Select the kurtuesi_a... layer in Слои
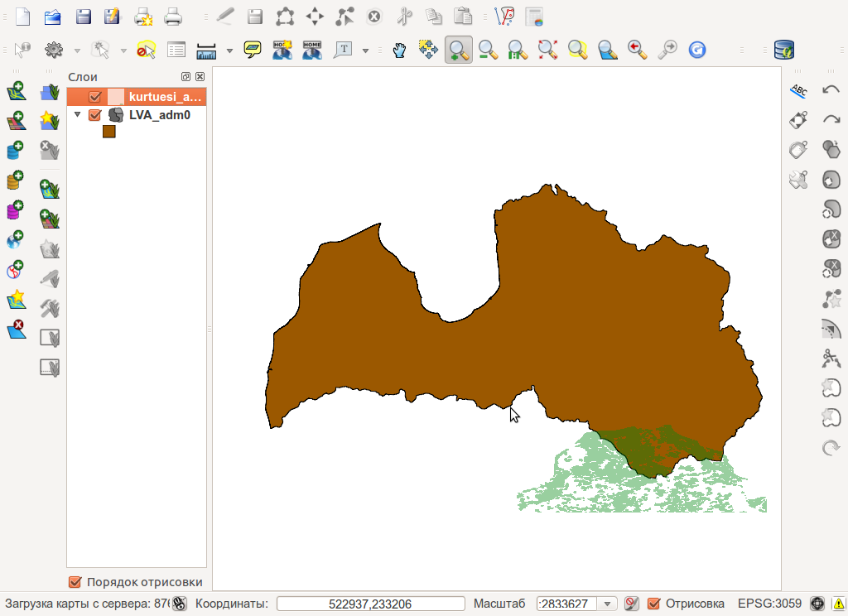The width and height of the screenshot is (848, 616). (164, 97)
